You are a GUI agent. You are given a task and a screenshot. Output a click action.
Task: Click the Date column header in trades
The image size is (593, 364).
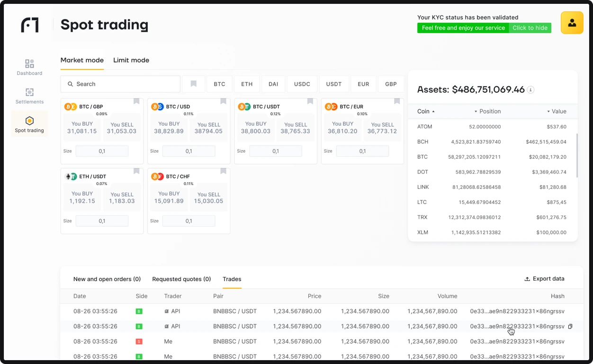(80, 296)
